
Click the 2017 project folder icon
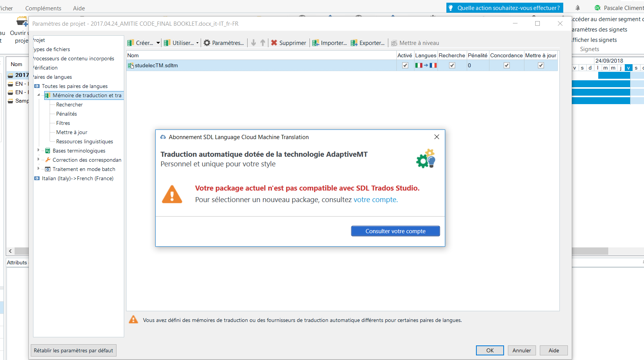[x=10, y=75]
